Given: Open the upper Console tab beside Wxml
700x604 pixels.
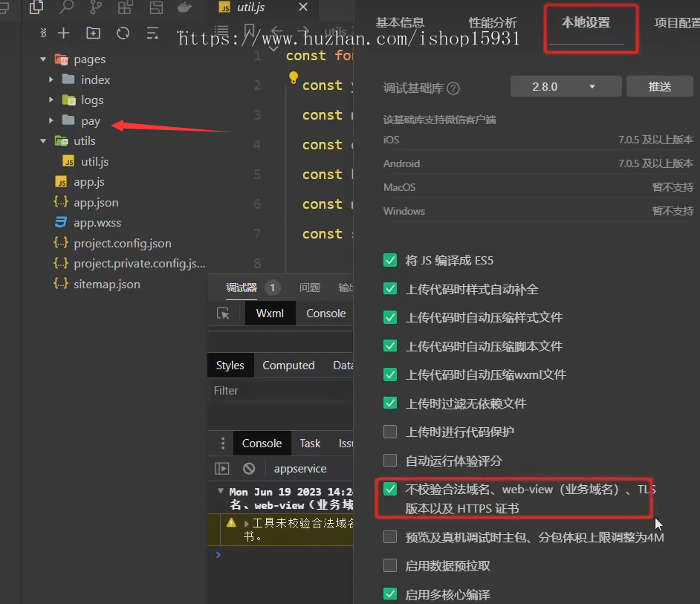Looking at the screenshot, I should (326, 314).
